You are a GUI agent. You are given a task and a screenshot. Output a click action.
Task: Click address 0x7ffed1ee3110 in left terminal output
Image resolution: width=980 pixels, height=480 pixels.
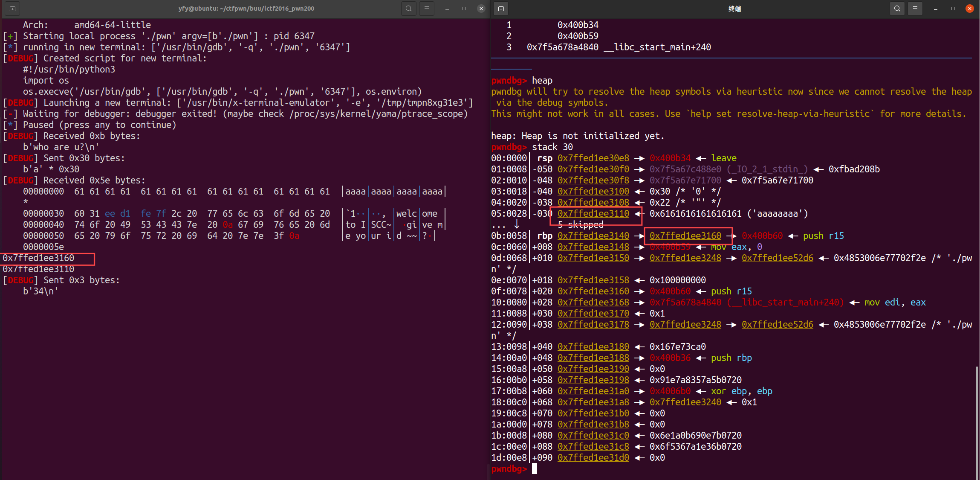pos(38,269)
